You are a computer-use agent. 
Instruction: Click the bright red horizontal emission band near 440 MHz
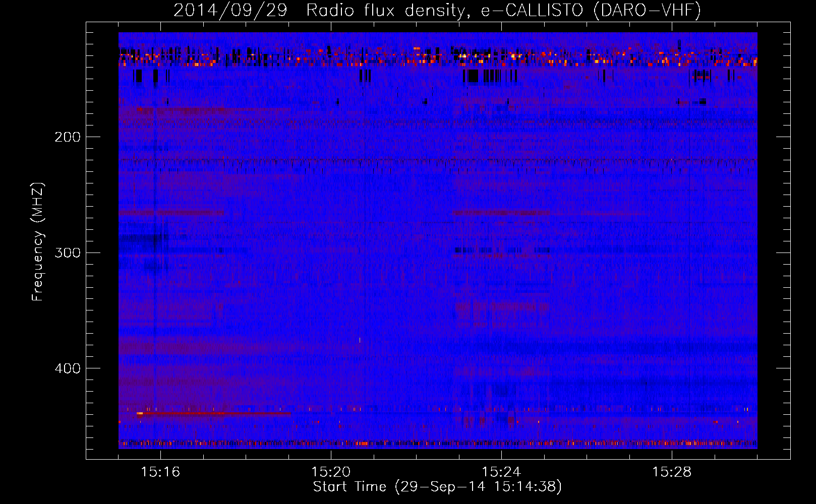(214, 413)
